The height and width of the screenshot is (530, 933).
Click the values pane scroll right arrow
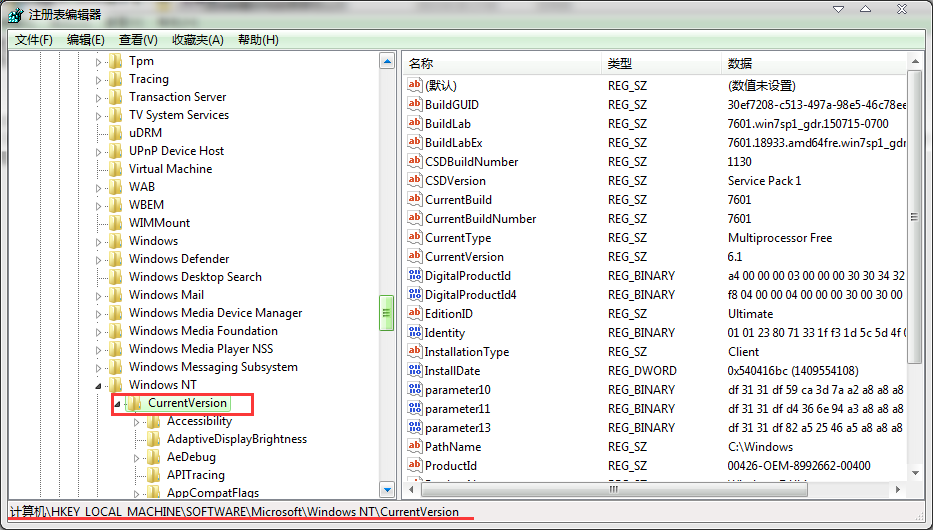(898, 490)
